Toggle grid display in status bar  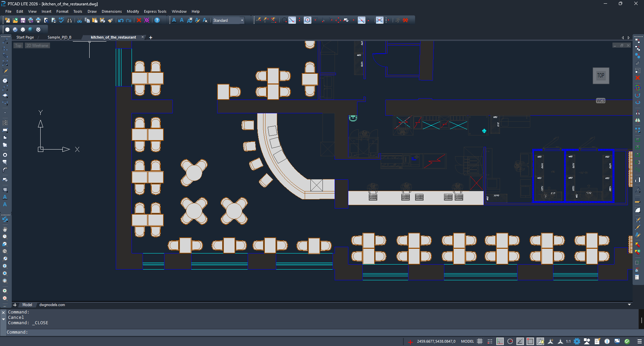point(480,341)
